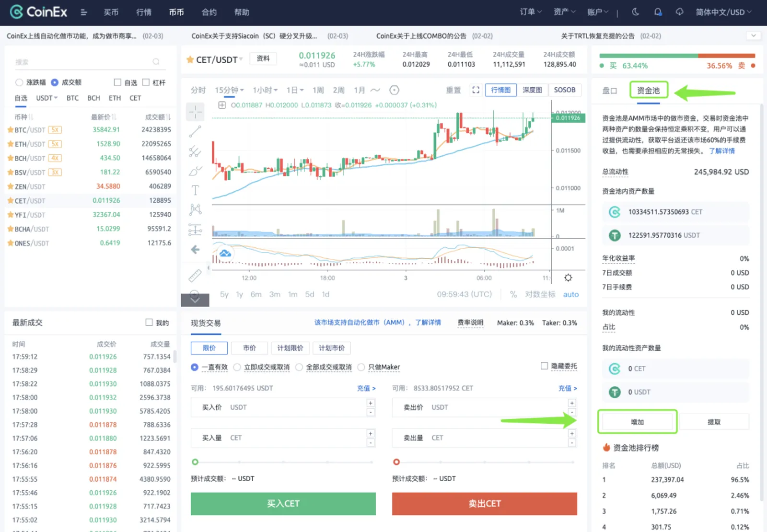Image resolution: width=767 pixels, height=532 pixels.
Task: Open chart settings clock icon
Action: 394,90
